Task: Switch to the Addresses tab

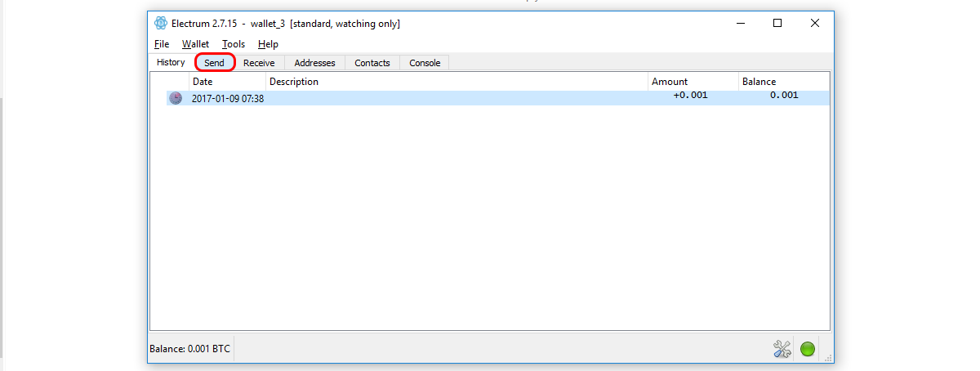Action: pyautogui.click(x=314, y=63)
